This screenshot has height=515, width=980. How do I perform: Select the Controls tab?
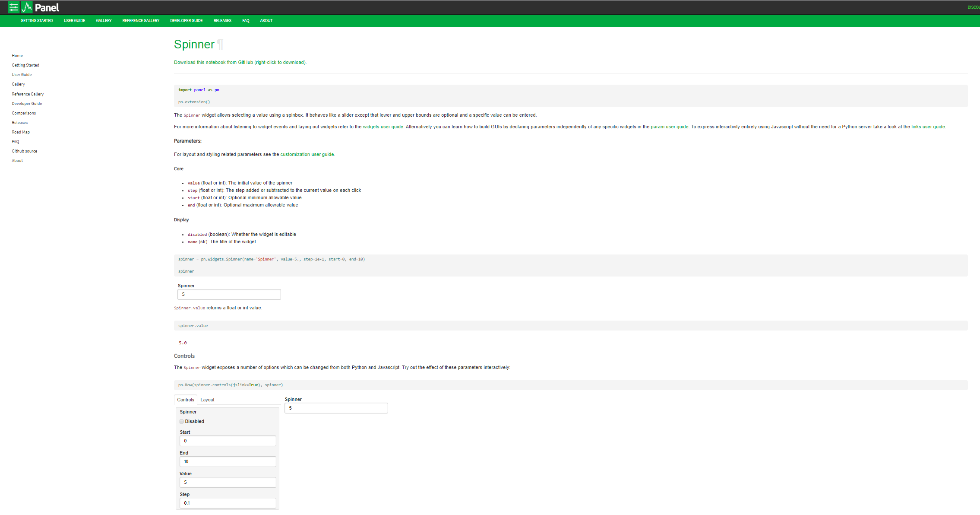pyautogui.click(x=185, y=400)
